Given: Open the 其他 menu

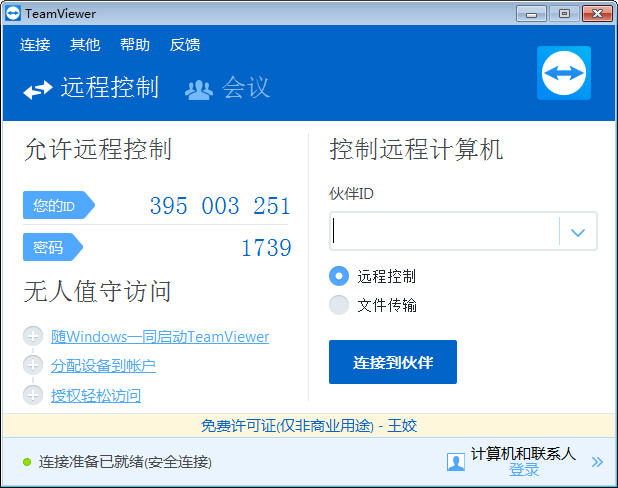Looking at the screenshot, I should (x=85, y=45).
